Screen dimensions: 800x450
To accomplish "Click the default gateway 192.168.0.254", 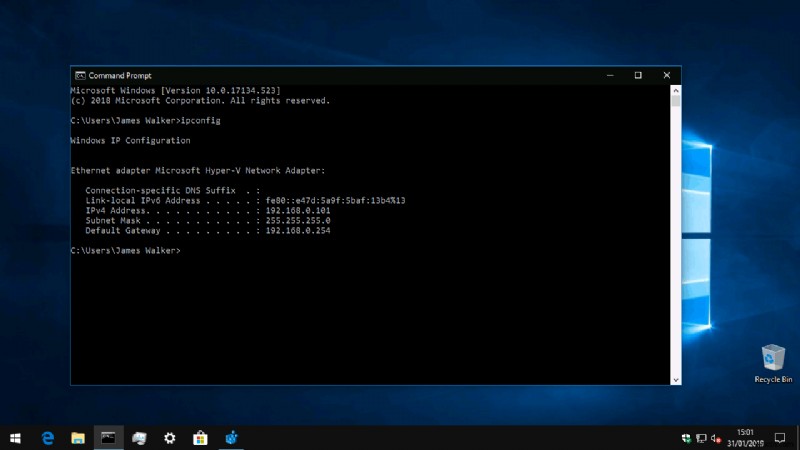I will tap(298, 231).
